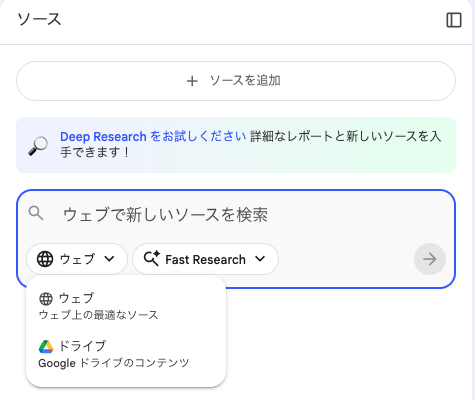Collapse the ソース panel using sidebar icon
The width and height of the screenshot is (475, 400).
454,20
